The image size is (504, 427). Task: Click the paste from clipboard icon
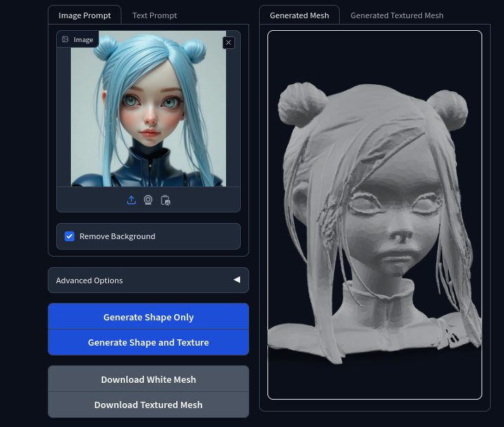point(165,200)
